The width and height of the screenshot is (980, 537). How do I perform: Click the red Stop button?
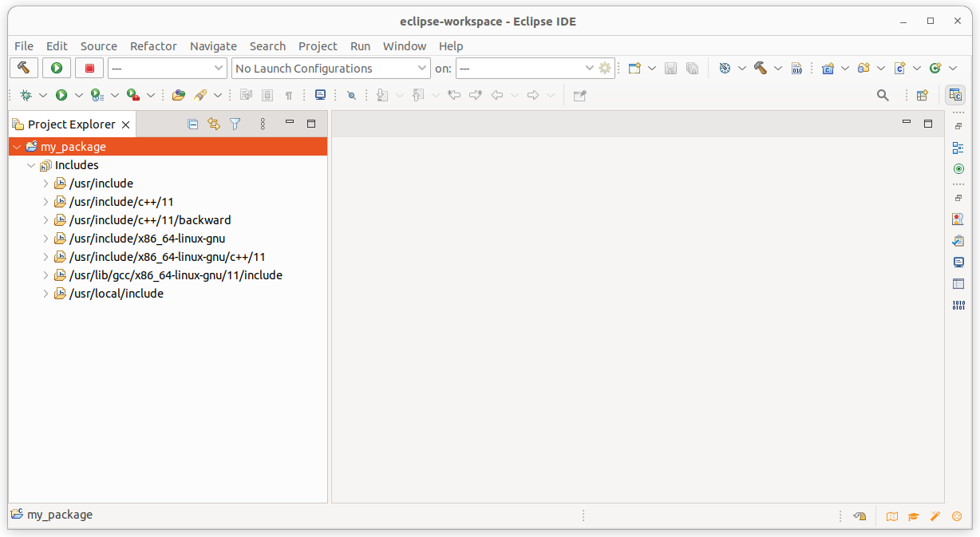tap(89, 68)
